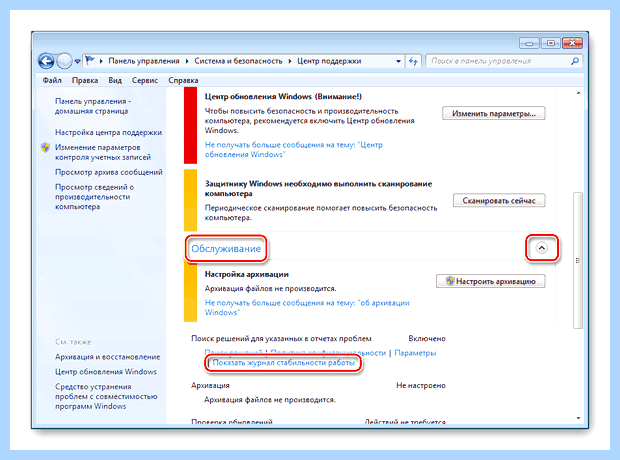Minimize the Control Panel window
The image size is (620, 460).
pos(529,43)
